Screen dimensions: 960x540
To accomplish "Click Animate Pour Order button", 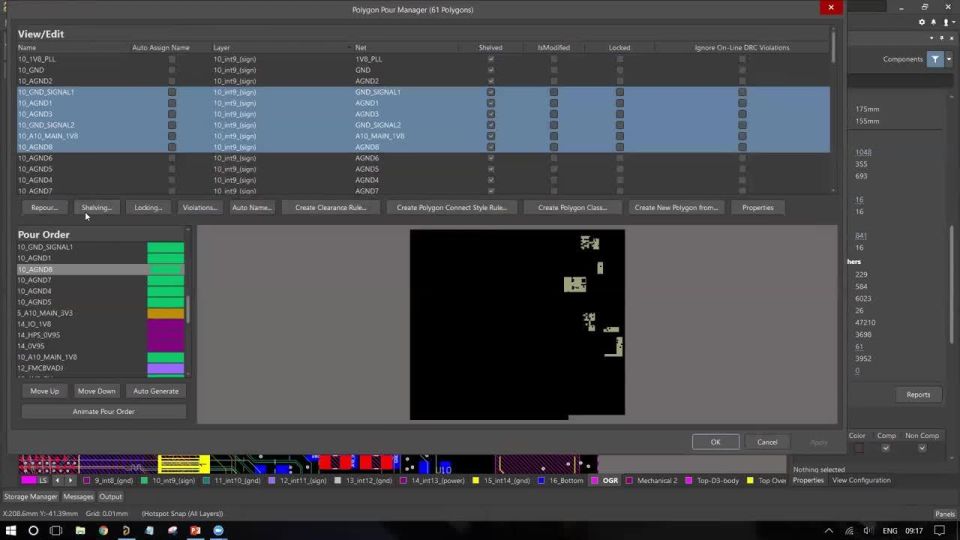I will 103,411.
